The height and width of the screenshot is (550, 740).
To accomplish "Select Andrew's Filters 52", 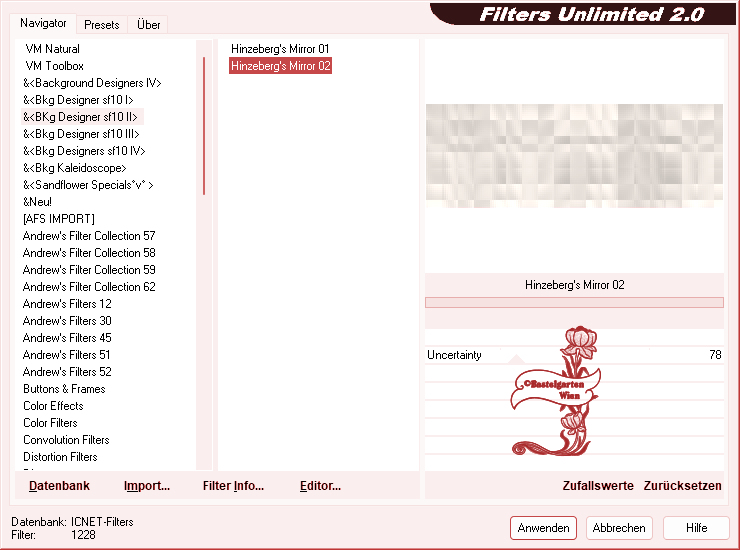I will (x=67, y=372).
